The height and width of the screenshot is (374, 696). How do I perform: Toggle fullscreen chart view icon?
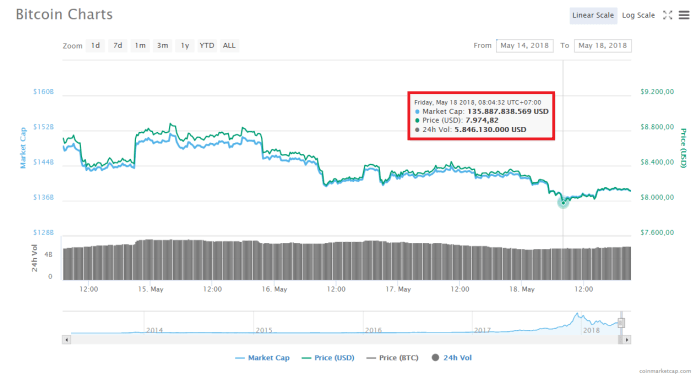667,15
